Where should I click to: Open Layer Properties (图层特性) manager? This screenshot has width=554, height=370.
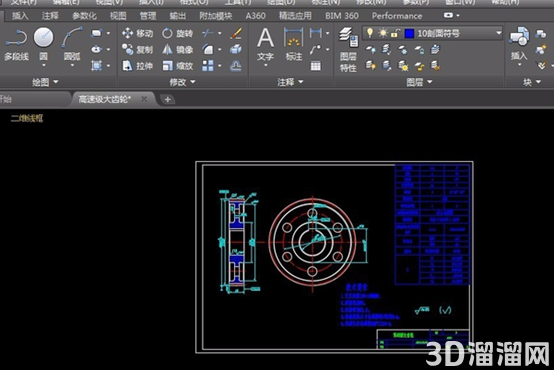(348, 49)
